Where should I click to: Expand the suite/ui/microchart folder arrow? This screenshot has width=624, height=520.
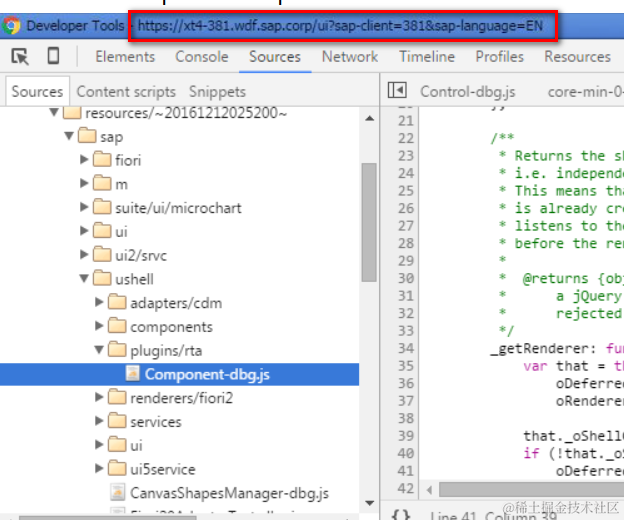pyautogui.click(x=84, y=207)
